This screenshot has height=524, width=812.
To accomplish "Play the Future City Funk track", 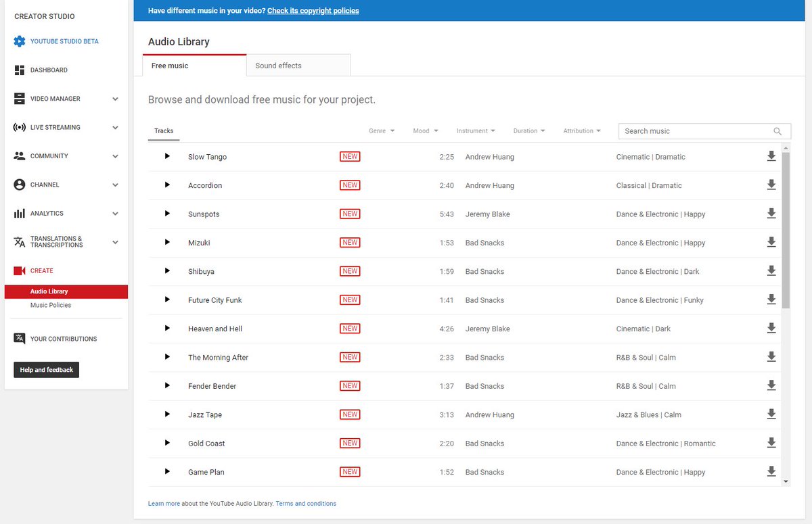I will tap(167, 300).
